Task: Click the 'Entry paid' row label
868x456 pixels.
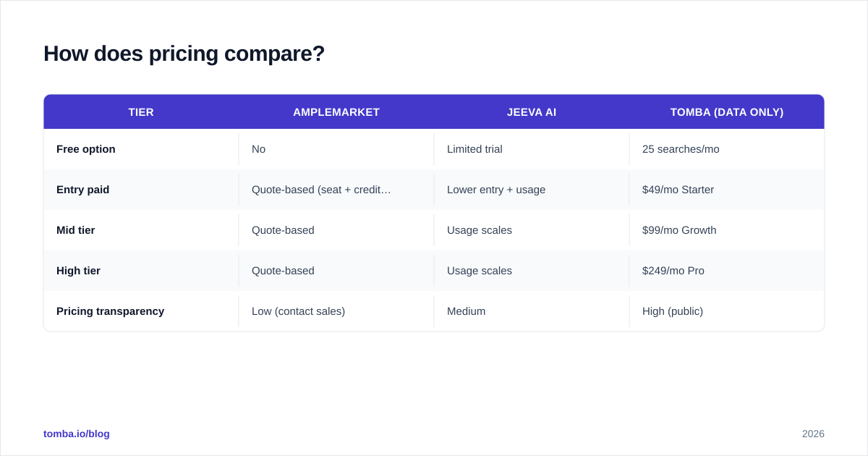Action: [x=83, y=190]
